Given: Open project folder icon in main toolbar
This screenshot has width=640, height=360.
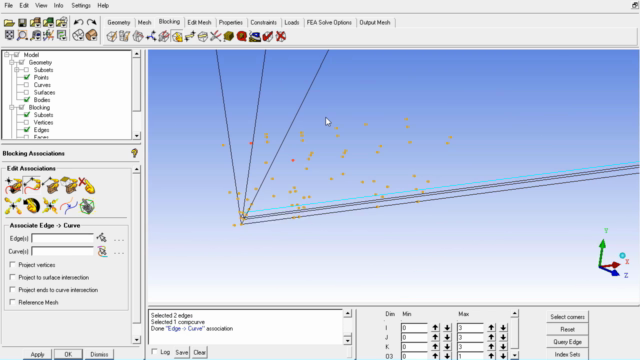Looking at the screenshot, I should (9, 22).
